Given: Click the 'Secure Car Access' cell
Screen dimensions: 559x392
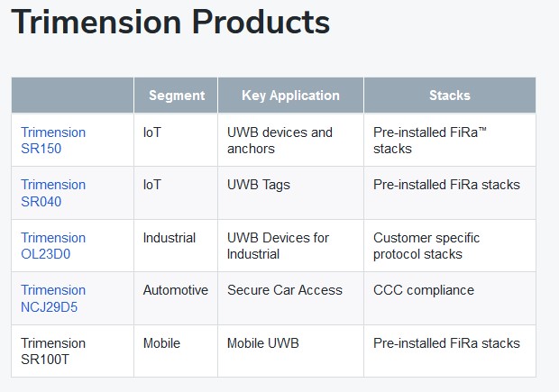Looking at the screenshot, I should 285,290.
